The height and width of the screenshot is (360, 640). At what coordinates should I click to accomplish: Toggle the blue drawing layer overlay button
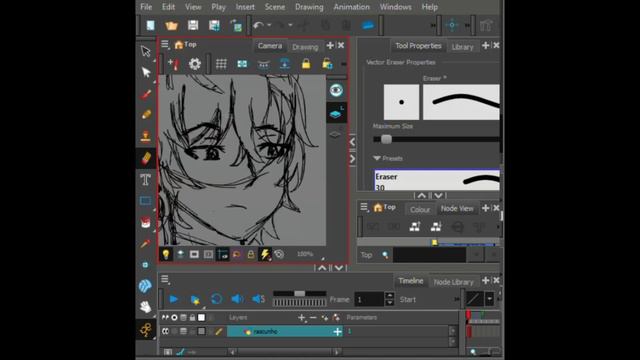336,113
